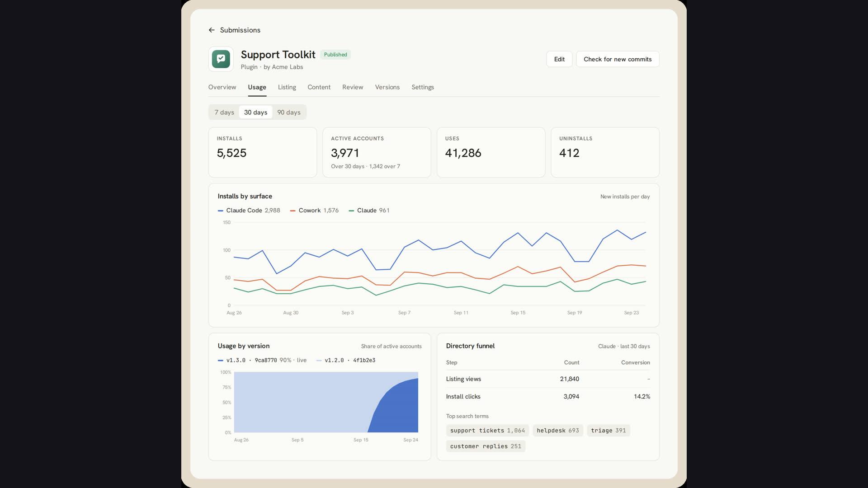Select the 7 days range
Screen dimensions: 868x488
tap(224, 112)
